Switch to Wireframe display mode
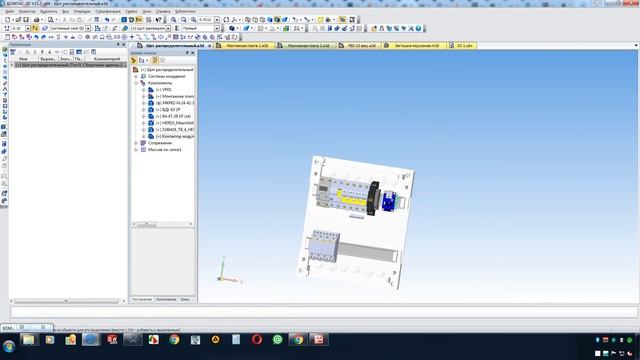640x360 pixels. [248, 20]
